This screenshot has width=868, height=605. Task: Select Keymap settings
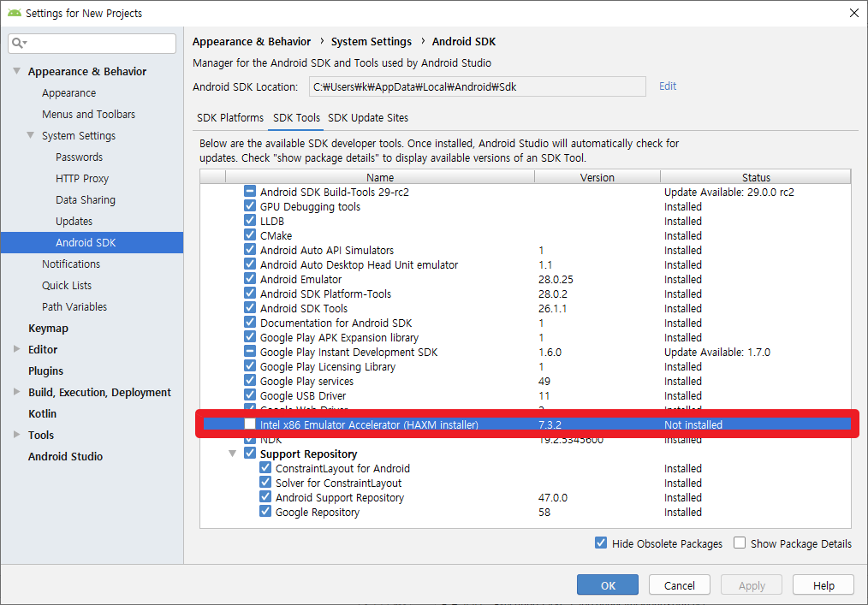pos(48,329)
